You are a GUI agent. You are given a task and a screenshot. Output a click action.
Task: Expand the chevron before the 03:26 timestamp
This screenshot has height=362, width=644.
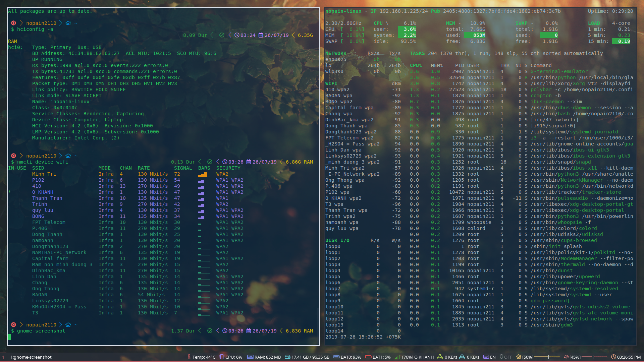[x=218, y=162]
